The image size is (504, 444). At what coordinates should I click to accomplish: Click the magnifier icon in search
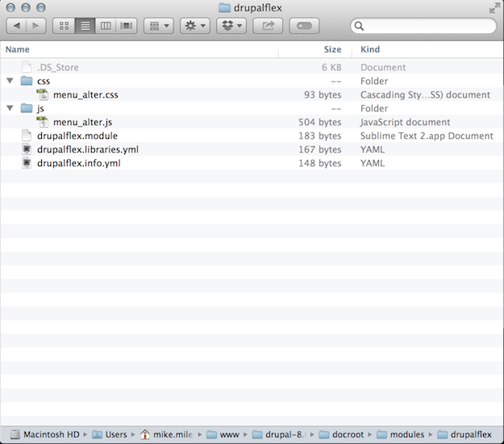[359, 26]
